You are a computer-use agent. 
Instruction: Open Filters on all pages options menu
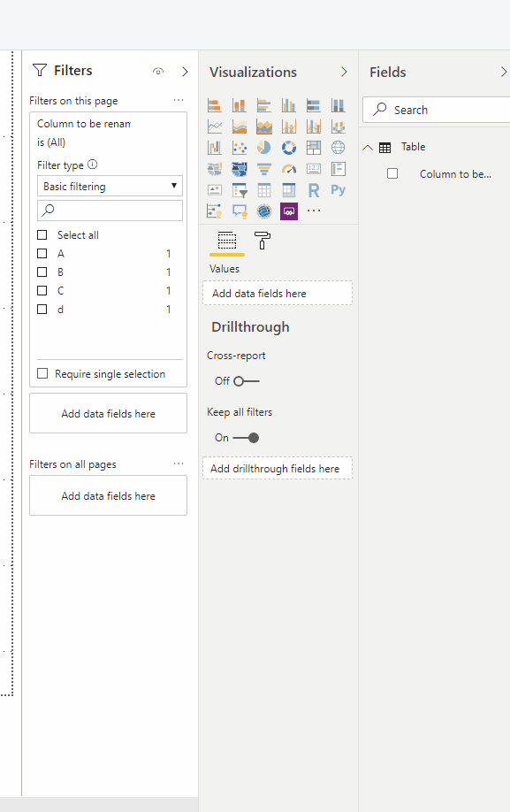(179, 463)
